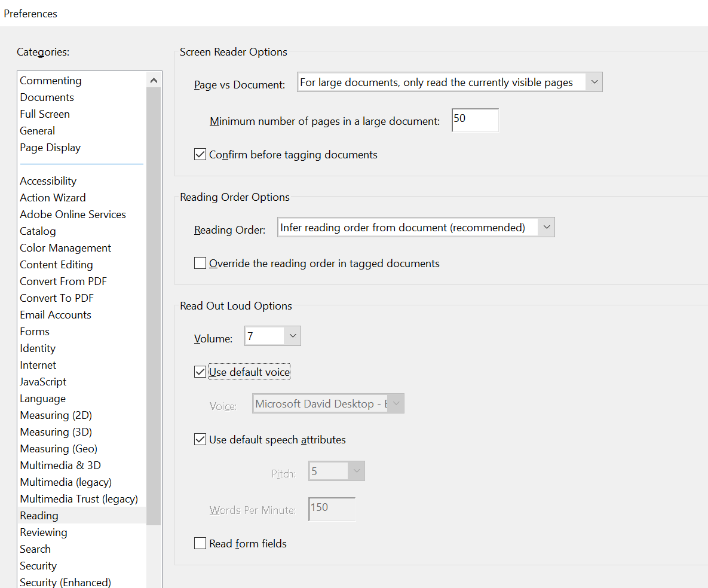Open the Accessibility preferences category
708x588 pixels.
(48, 180)
